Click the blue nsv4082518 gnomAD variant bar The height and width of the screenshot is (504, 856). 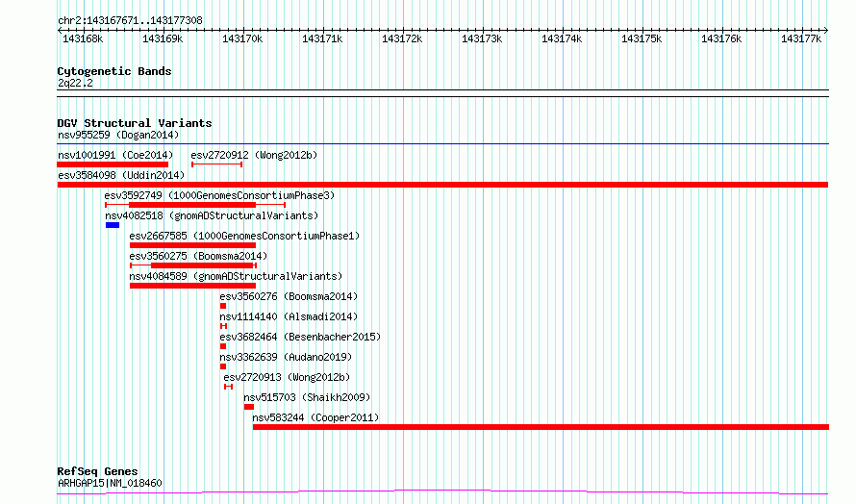point(113,225)
